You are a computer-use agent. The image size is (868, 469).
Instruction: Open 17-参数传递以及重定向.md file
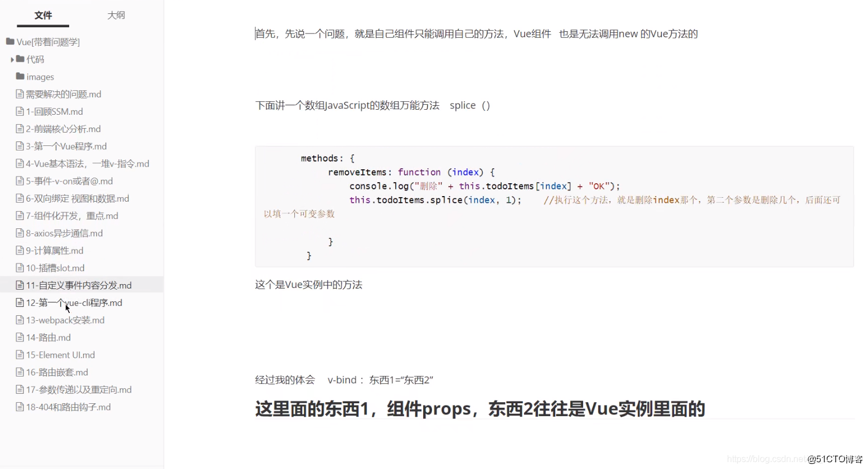coord(79,389)
